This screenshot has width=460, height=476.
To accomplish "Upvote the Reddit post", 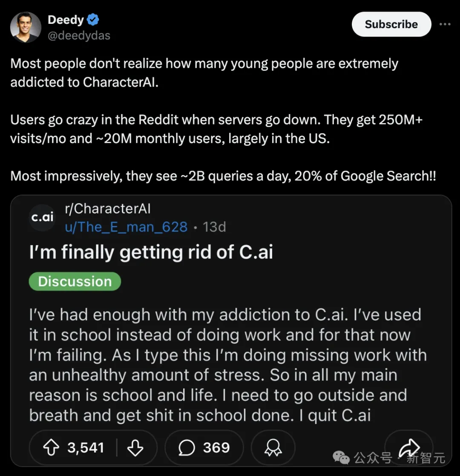I will [51, 447].
